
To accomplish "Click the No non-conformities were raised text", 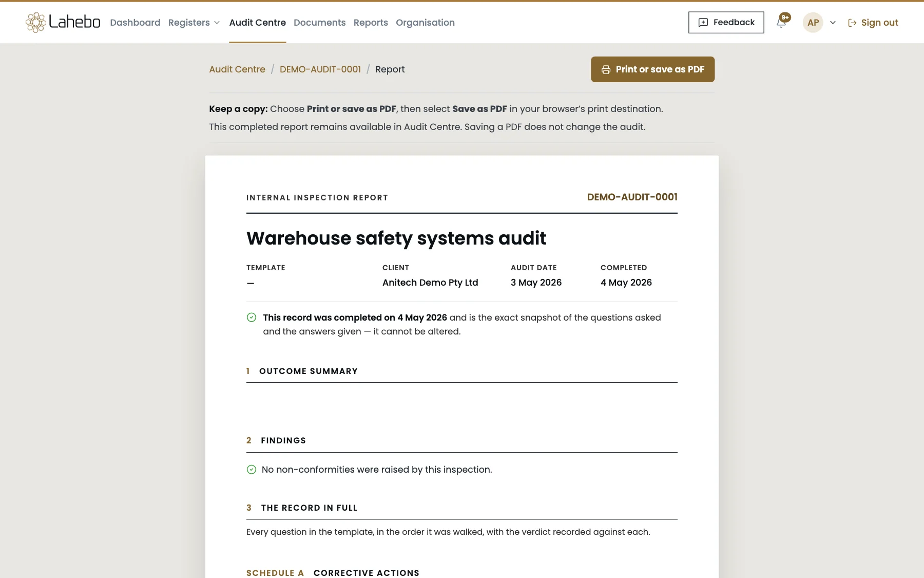I will (377, 470).
